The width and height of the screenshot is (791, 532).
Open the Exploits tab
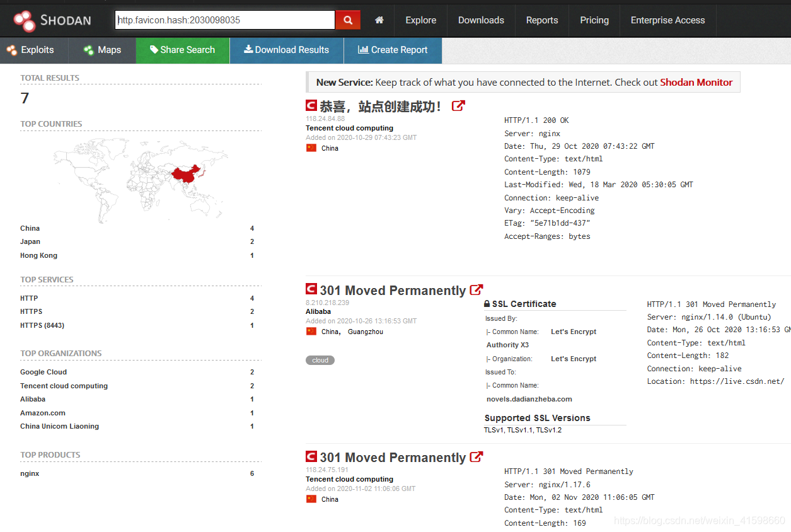coord(30,50)
